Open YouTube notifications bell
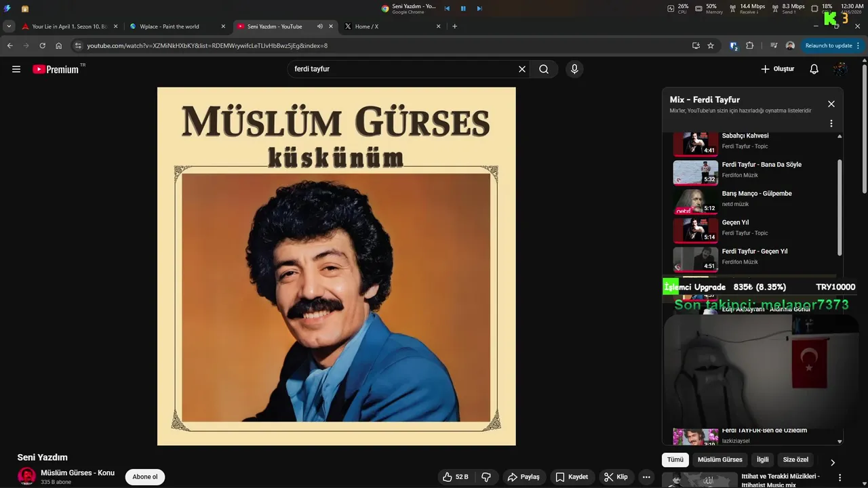The image size is (868, 488). (x=814, y=69)
